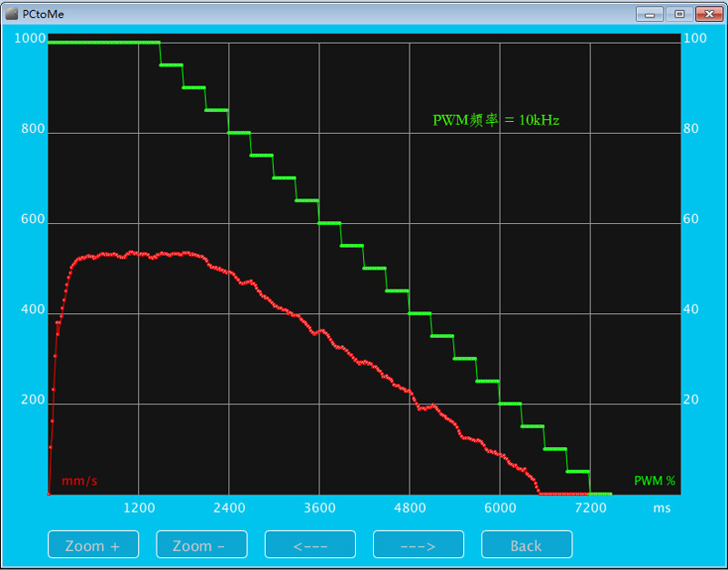This screenshot has height=570, width=728.
Task: Click the green 'PWM %' axis legend
Action: coord(654,481)
